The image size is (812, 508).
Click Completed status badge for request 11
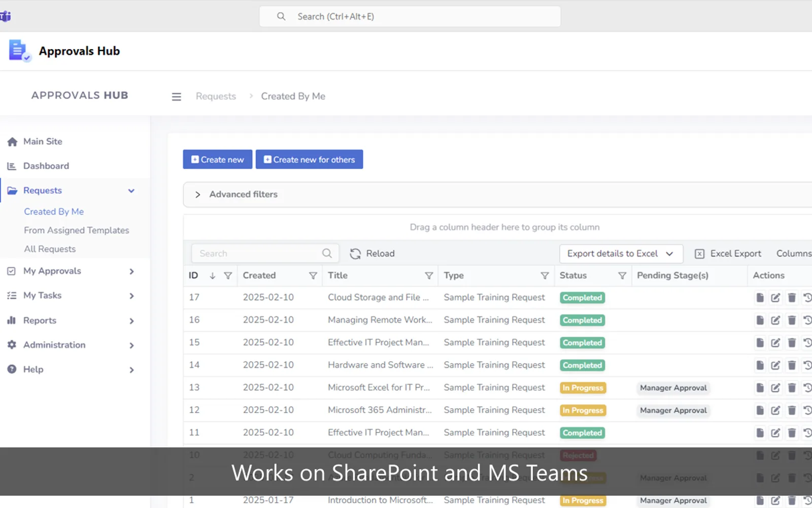[582, 433]
